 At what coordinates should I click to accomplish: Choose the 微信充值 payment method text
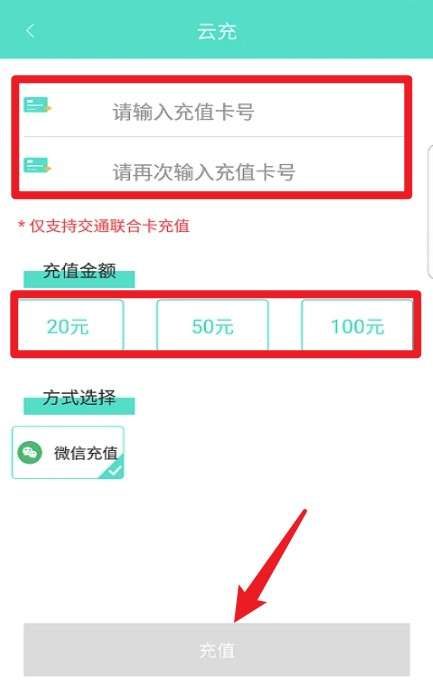(86, 453)
